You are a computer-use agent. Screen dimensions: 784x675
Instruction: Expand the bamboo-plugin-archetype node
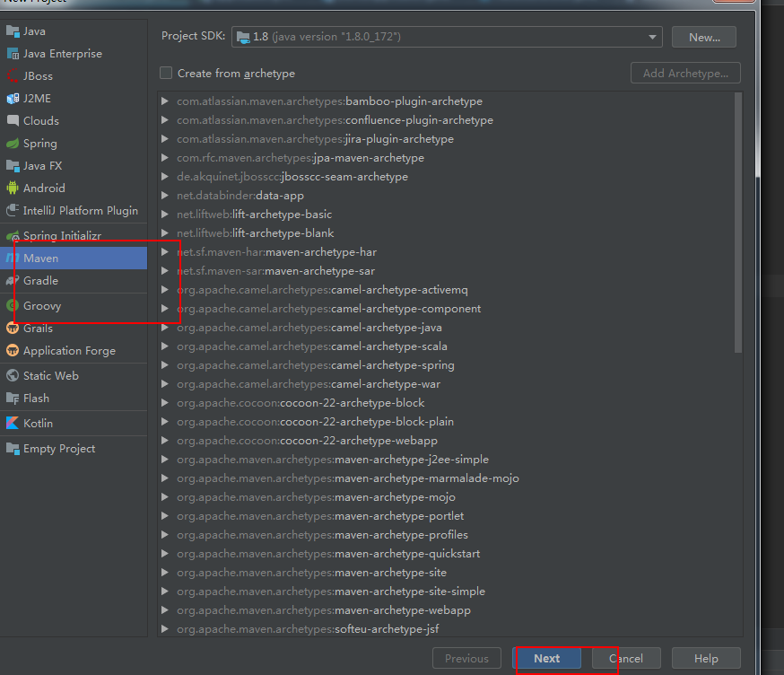tap(165, 101)
